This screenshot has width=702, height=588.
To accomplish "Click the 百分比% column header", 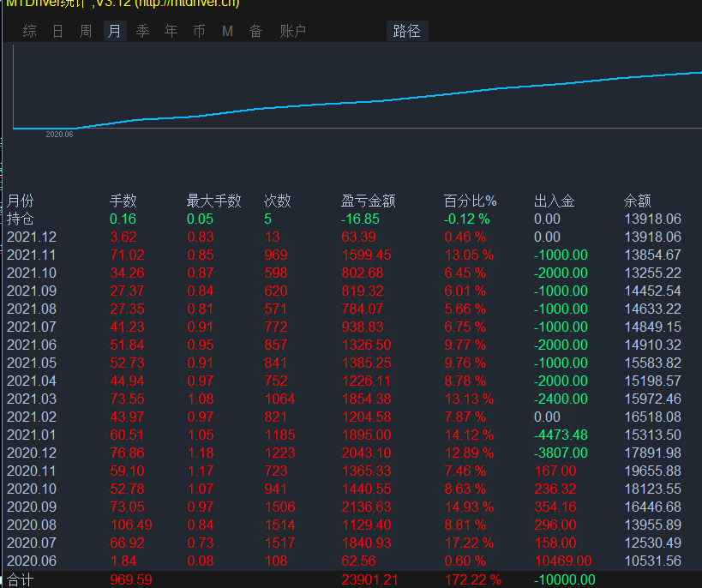I will 470,201.
